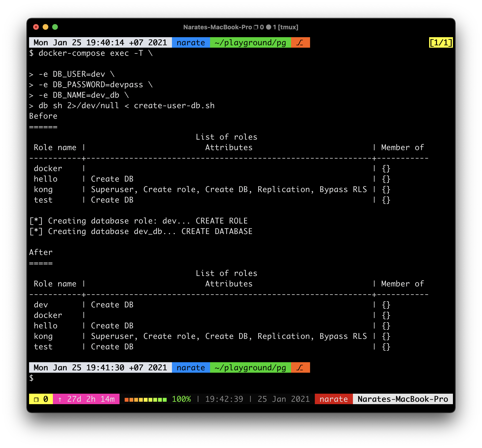Click the battery gauge blocks in the status bar
The image size is (482, 448).
pos(145,399)
